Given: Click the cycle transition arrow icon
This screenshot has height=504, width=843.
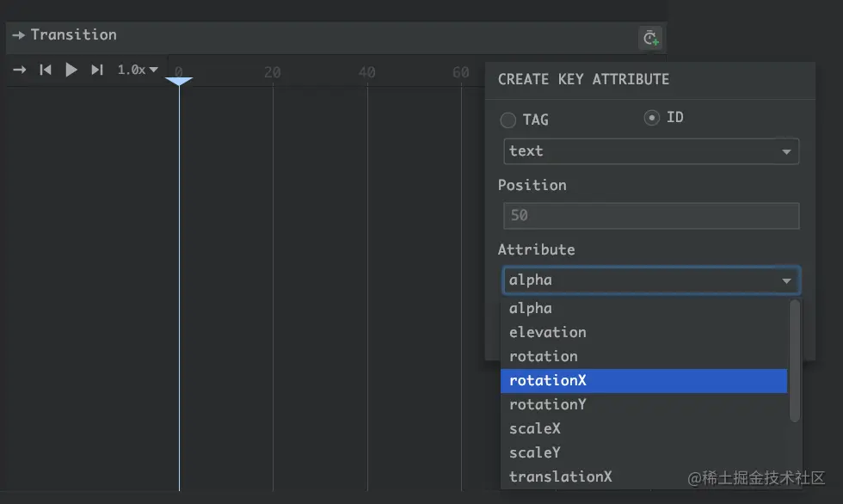Looking at the screenshot, I should (x=19, y=70).
